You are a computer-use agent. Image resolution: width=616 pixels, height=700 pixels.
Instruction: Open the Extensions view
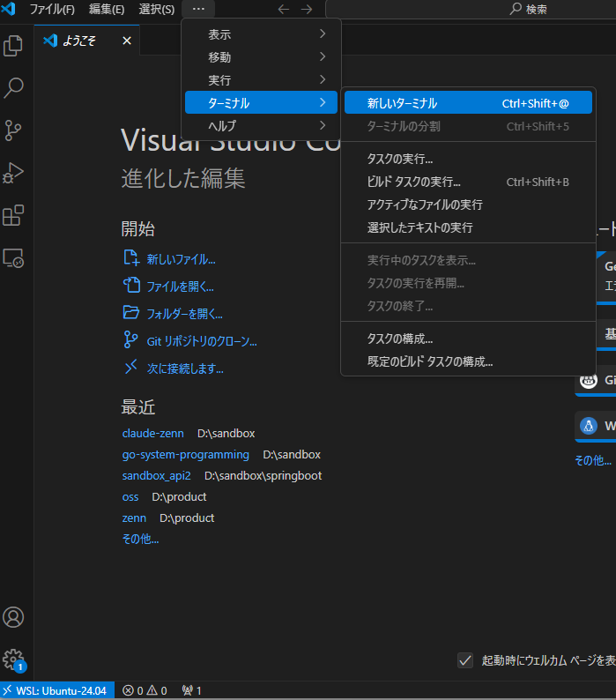[x=13, y=216]
